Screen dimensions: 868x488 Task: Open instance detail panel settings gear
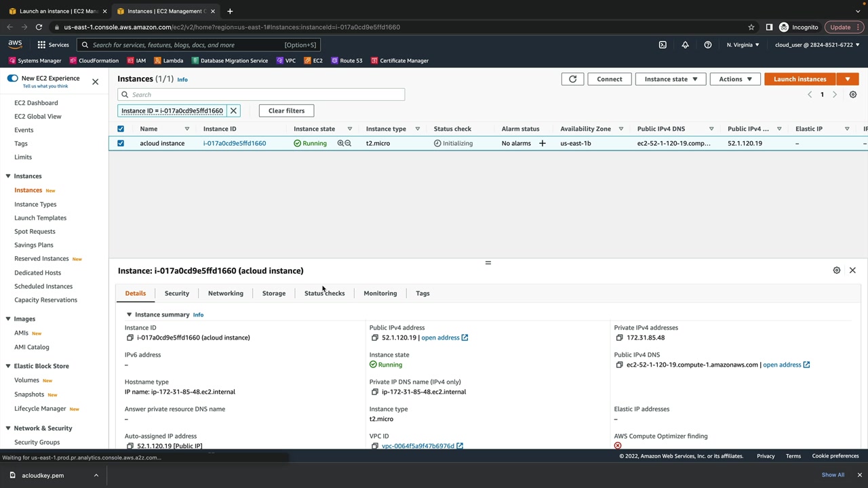[837, 270]
